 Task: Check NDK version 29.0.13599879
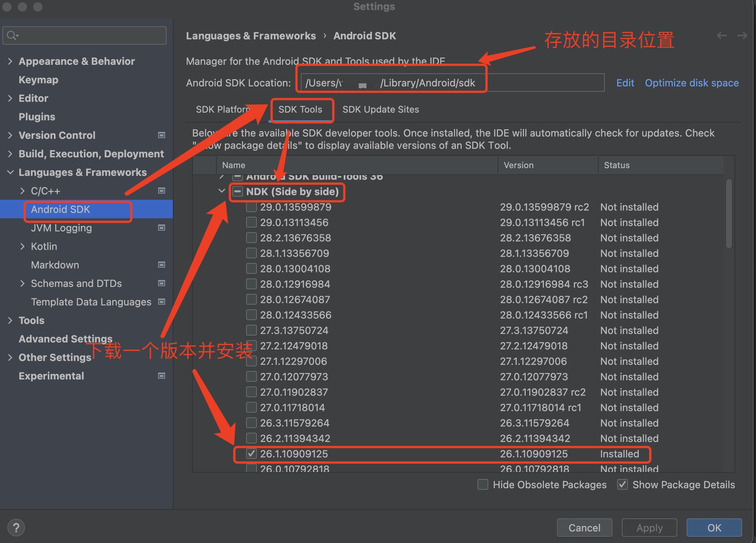pos(251,207)
